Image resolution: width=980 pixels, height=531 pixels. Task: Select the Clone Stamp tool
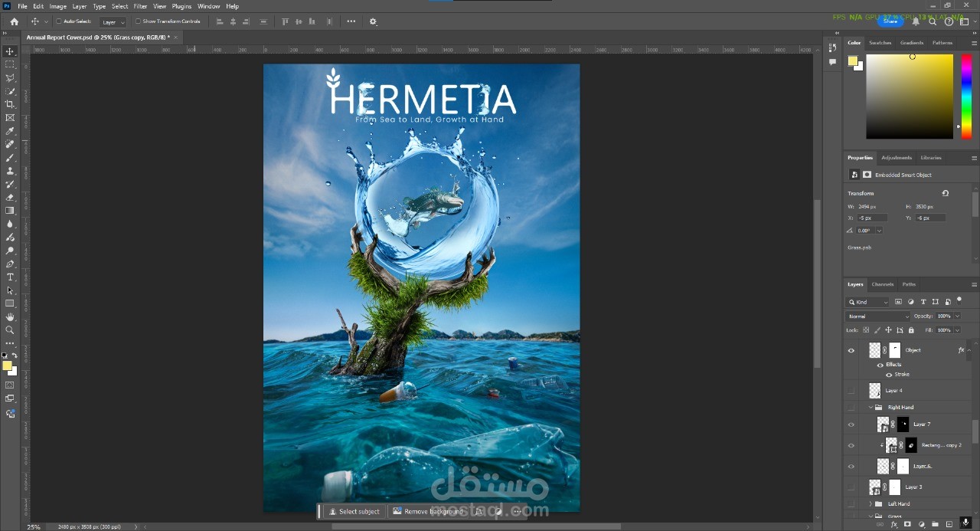[10, 171]
